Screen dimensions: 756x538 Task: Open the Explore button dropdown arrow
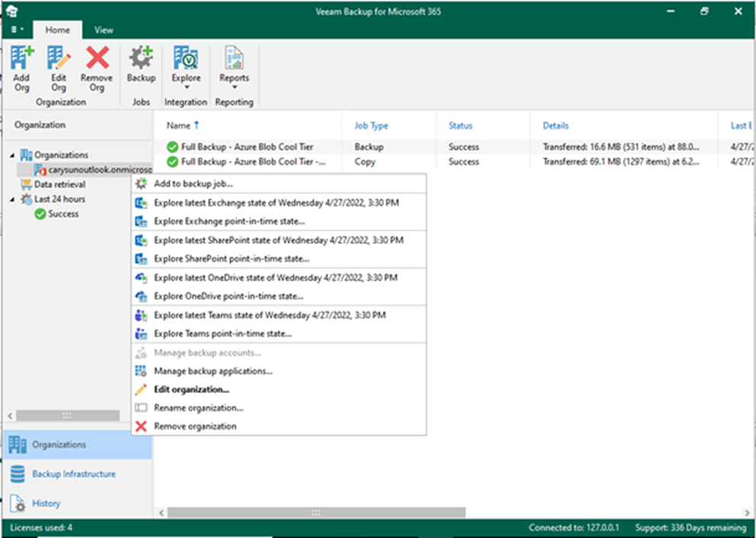(186, 87)
